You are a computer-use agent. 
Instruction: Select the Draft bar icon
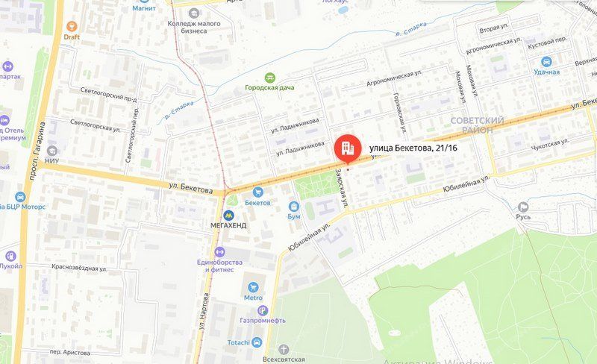(72, 27)
